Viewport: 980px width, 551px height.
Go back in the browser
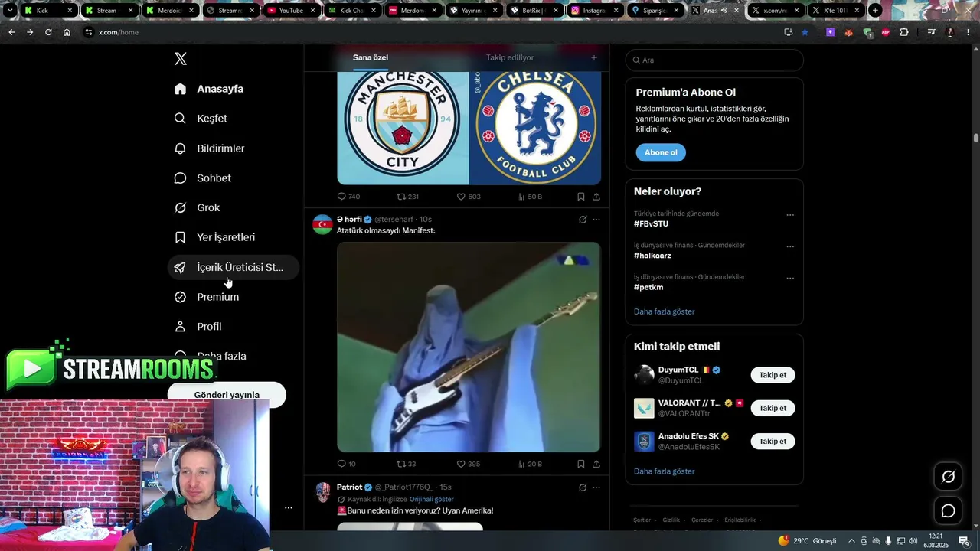[11, 32]
